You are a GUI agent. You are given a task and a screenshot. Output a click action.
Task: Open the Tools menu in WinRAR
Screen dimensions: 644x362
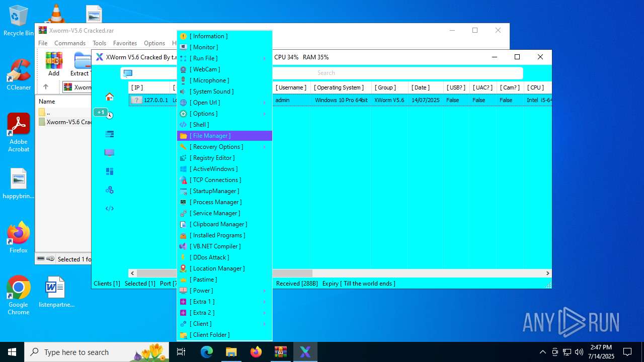[99, 43]
